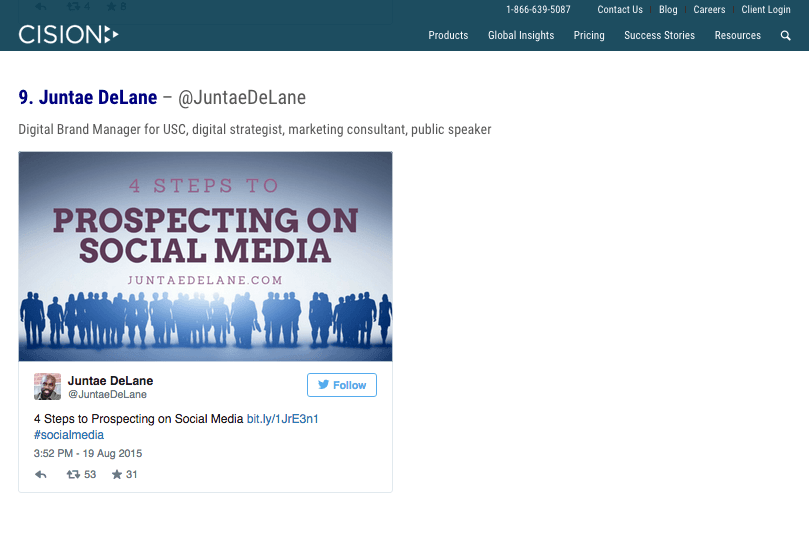The image size is (809, 543).
Task: Open the Contact Us link
Action: pyautogui.click(x=620, y=9)
